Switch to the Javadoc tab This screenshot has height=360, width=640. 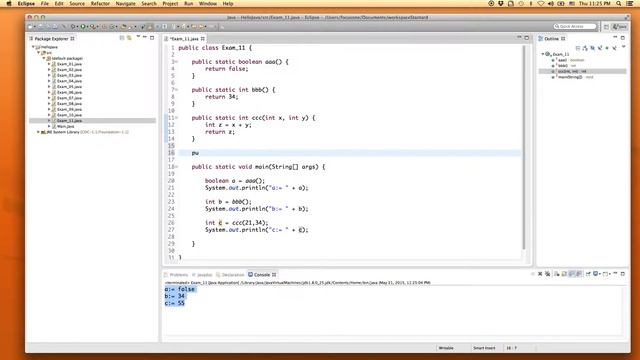tap(202, 275)
